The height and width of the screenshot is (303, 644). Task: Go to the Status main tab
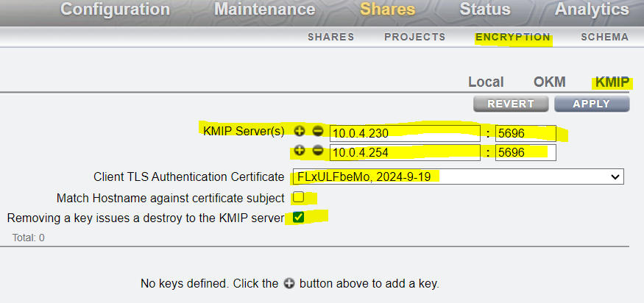point(485,9)
